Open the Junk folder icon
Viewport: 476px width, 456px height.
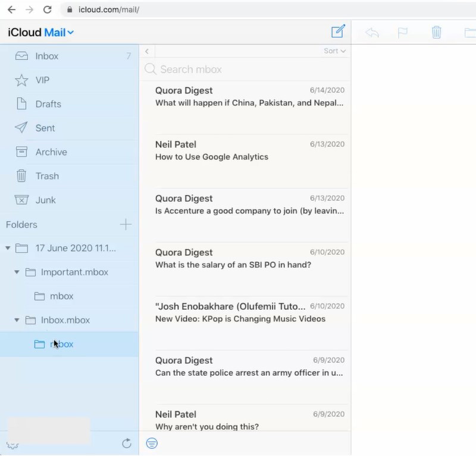click(21, 200)
